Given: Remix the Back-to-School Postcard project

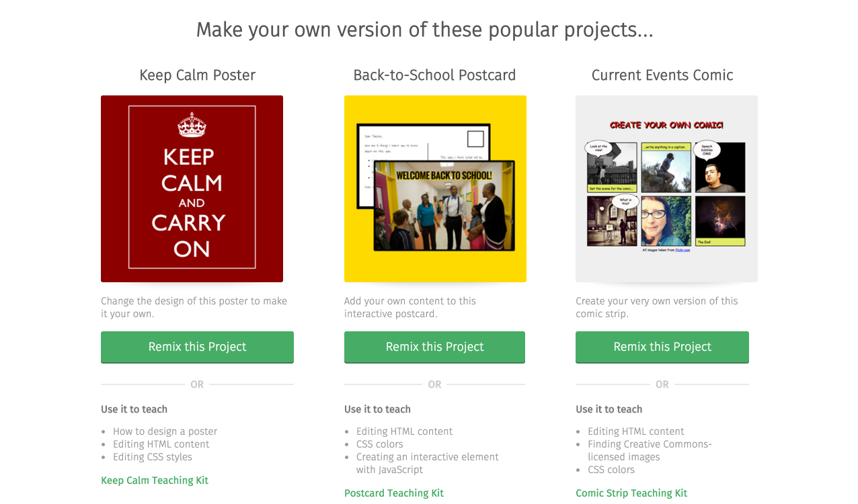Looking at the screenshot, I should pos(434,347).
